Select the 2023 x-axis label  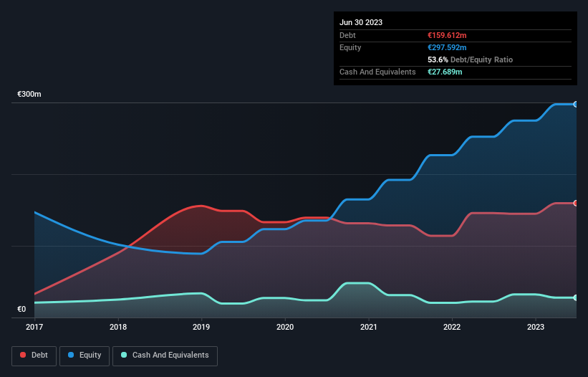(536, 327)
